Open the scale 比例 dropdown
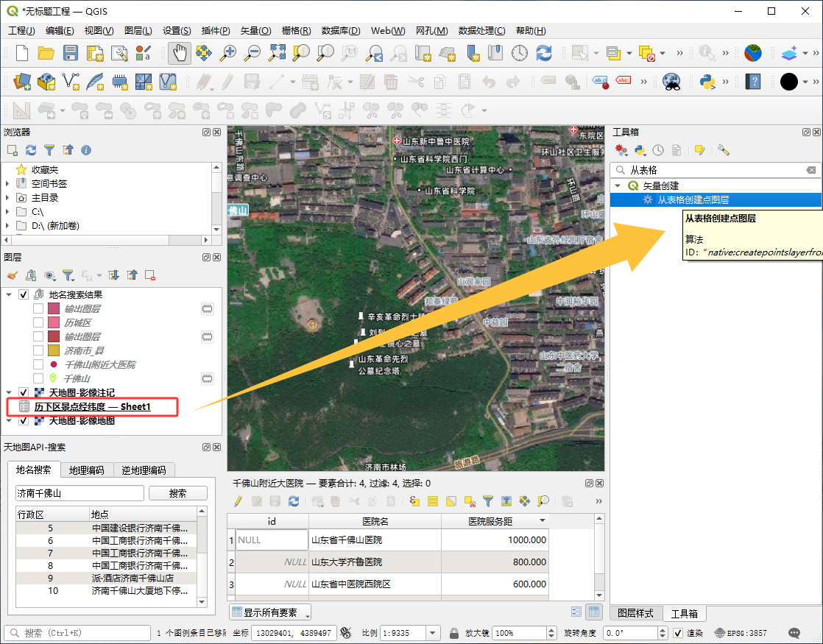This screenshot has height=644, width=823. click(433, 633)
